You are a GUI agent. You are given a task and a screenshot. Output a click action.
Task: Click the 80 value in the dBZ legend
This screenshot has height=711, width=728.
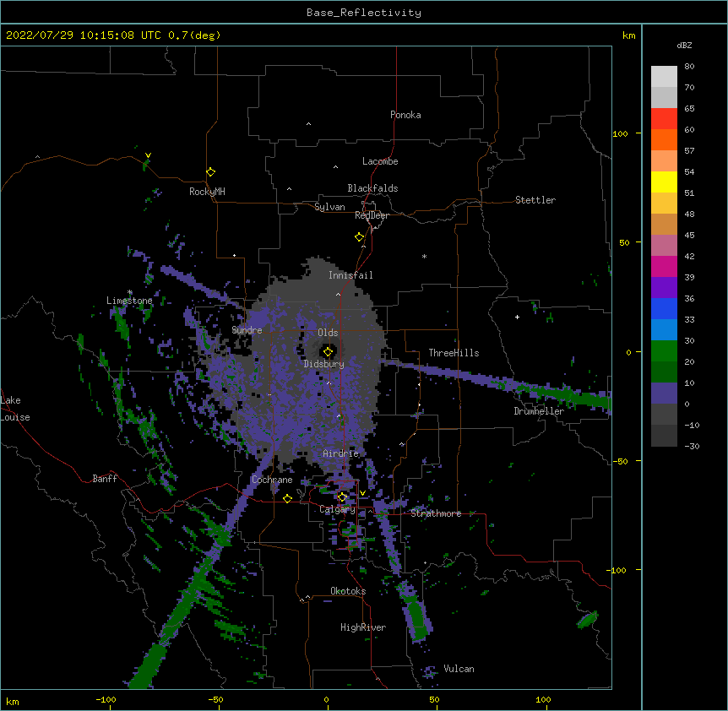[x=689, y=67]
